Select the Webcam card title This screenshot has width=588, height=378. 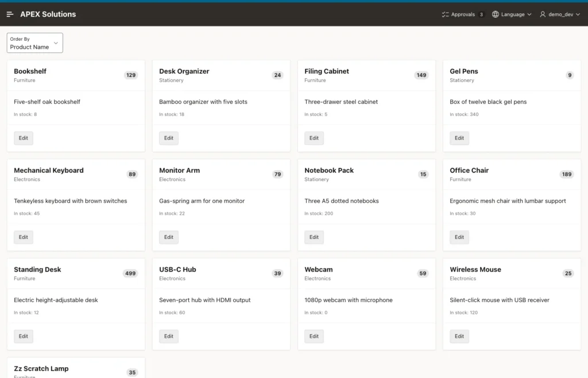pyautogui.click(x=318, y=269)
